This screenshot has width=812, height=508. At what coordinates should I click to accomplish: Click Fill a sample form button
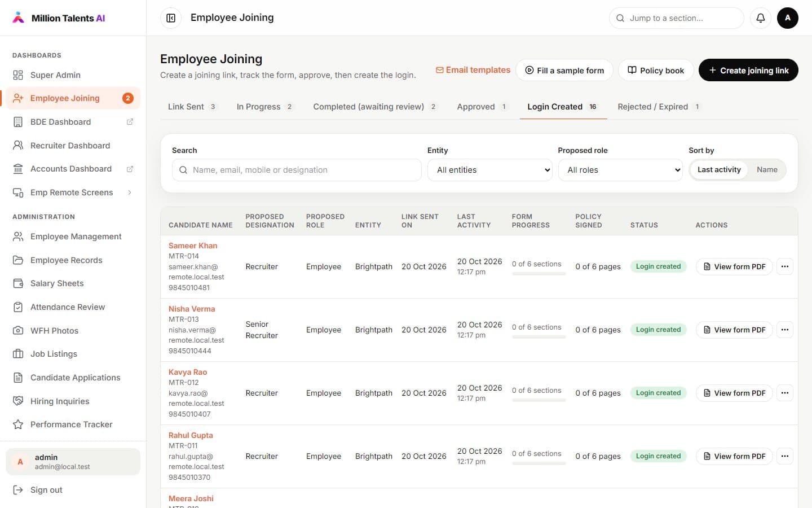564,71
